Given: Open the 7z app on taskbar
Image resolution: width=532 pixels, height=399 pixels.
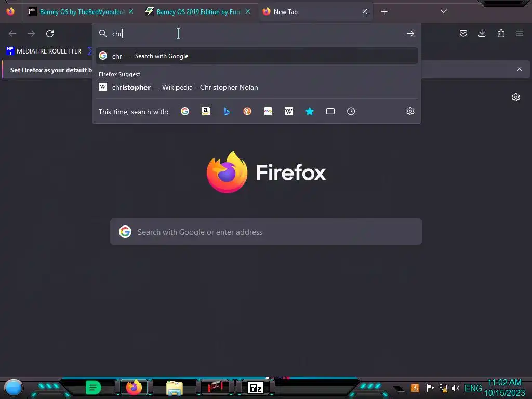Looking at the screenshot, I should coord(256,388).
